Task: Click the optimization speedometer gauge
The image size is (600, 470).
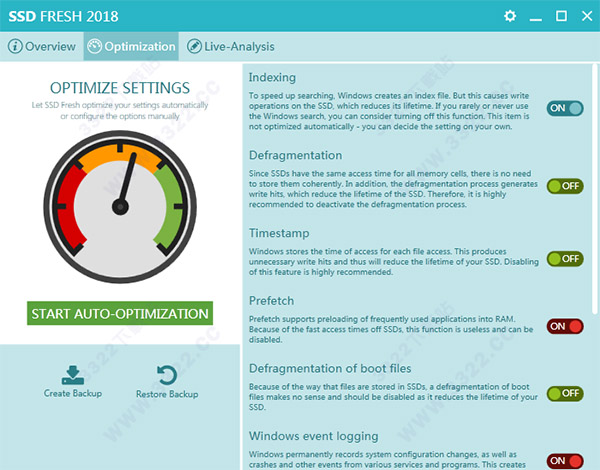Action: (120, 207)
